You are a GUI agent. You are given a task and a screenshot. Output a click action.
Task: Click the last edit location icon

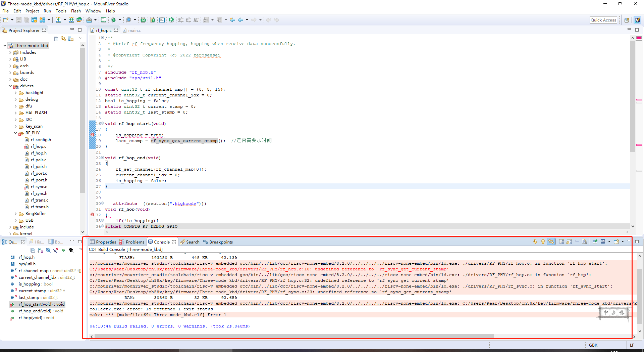click(232, 20)
